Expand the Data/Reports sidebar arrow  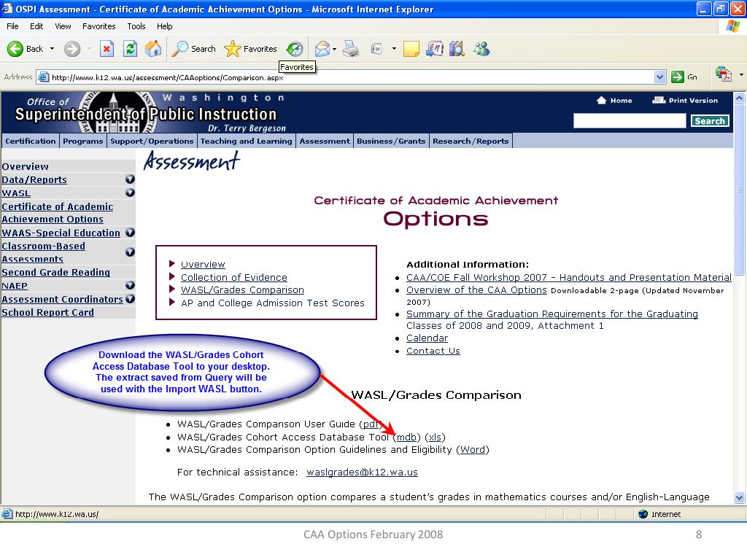pos(130,179)
